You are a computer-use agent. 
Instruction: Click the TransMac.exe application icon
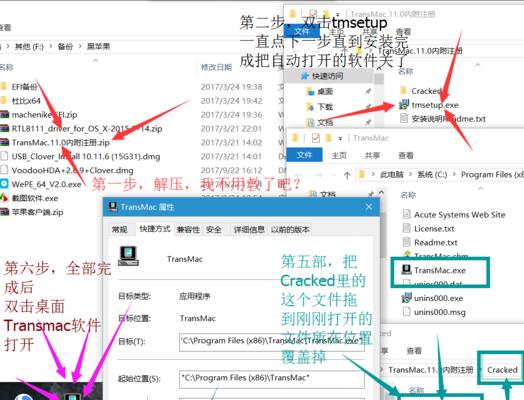406,270
